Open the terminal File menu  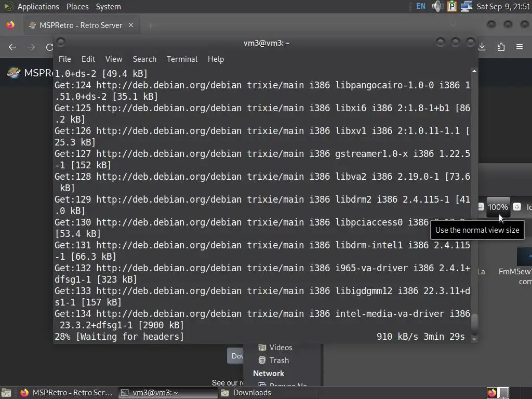click(x=65, y=59)
